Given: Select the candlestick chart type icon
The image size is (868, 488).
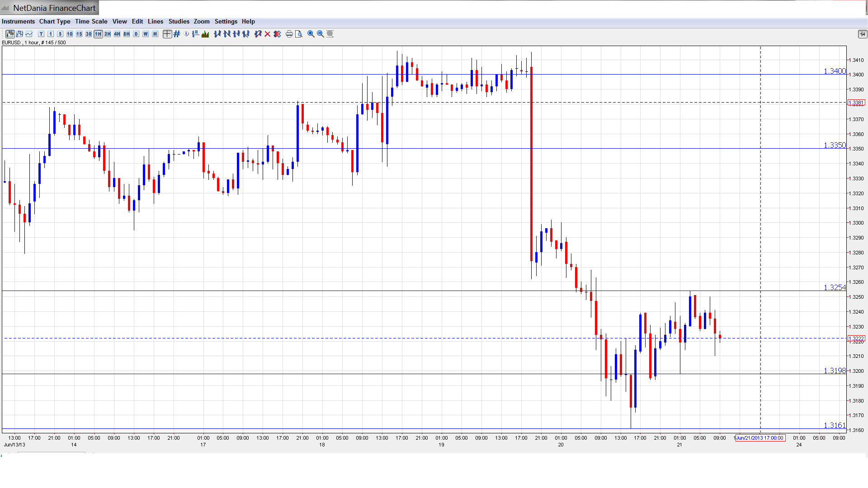Looking at the screenshot, I should 10,34.
